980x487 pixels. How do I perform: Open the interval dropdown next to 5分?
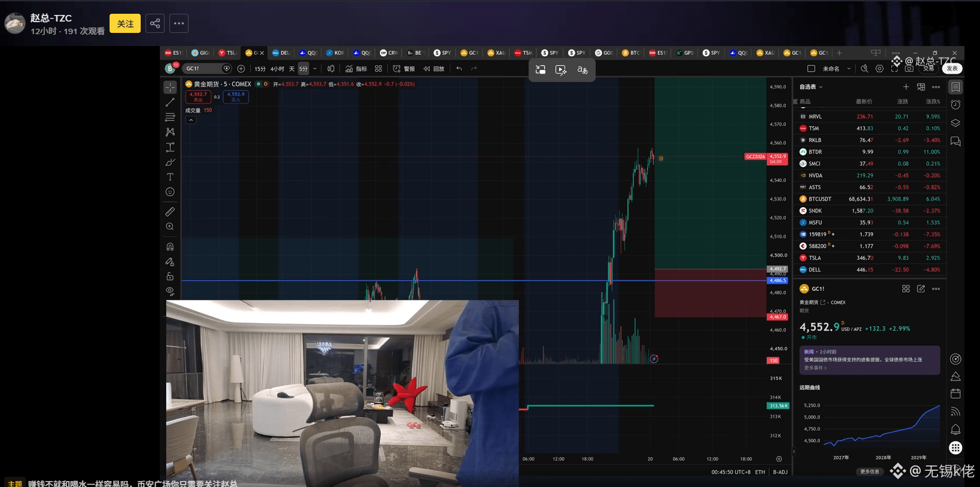coord(315,69)
